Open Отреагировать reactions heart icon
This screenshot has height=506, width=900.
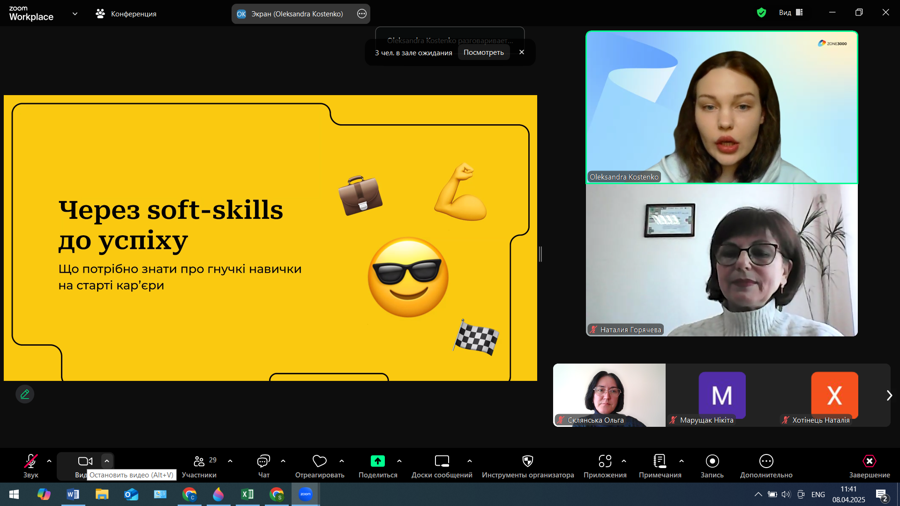click(x=319, y=461)
